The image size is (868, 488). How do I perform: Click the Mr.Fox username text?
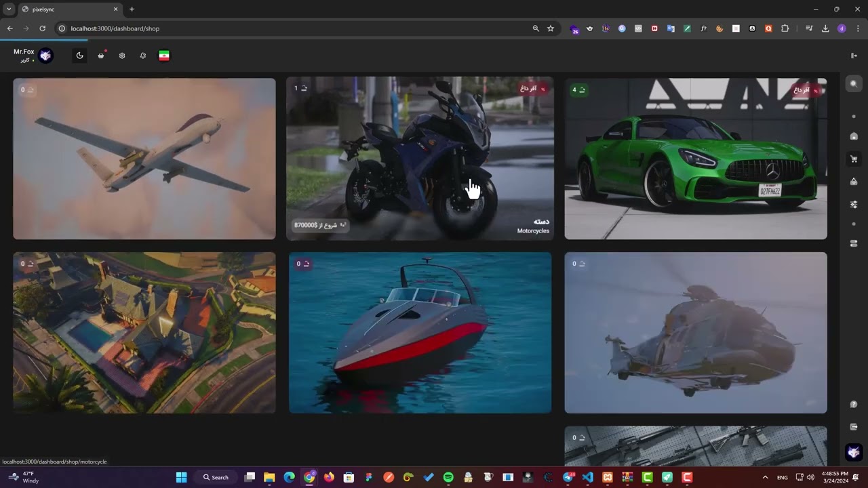click(24, 52)
